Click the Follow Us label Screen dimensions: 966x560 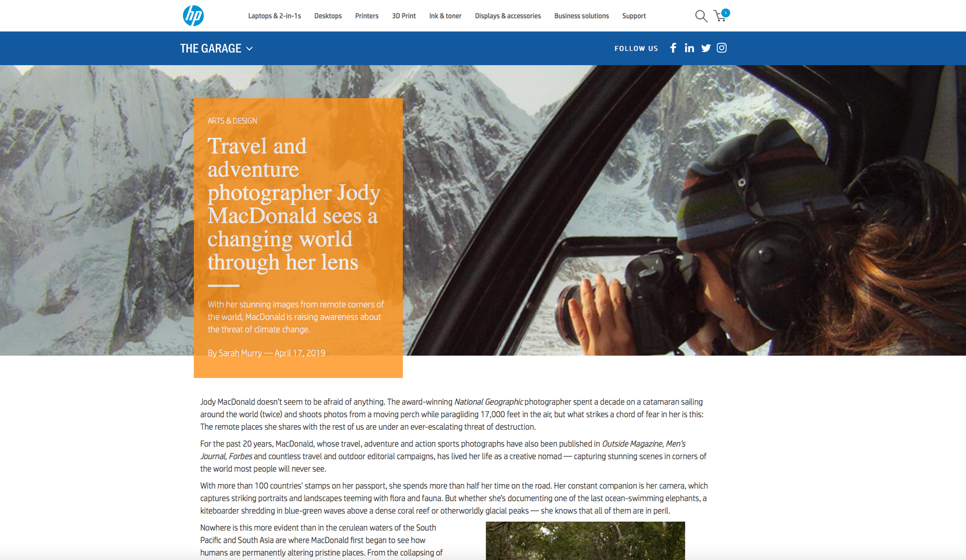click(636, 48)
